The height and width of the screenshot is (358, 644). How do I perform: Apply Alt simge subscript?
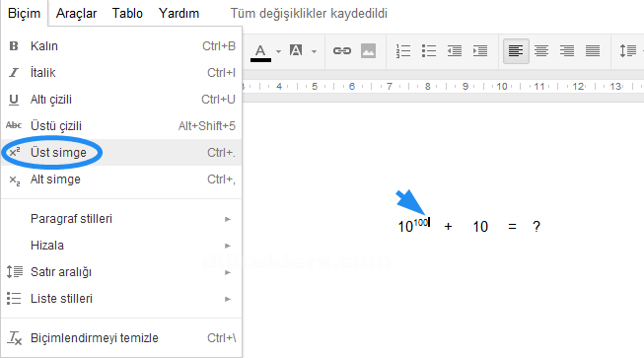pos(121,179)
